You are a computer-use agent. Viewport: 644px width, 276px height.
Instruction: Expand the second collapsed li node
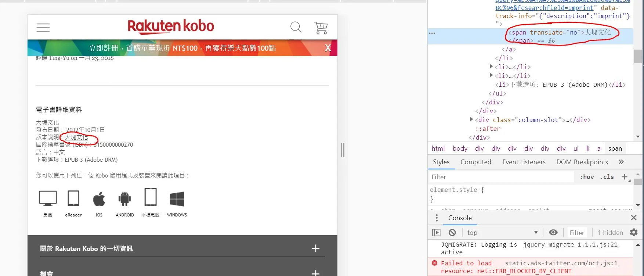click(492, 75)
